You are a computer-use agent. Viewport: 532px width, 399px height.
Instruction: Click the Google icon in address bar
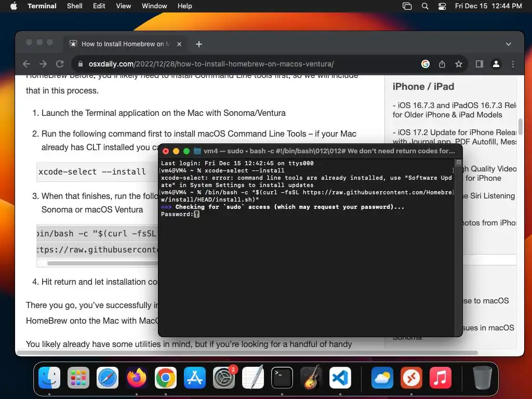(x=425, y=64)
